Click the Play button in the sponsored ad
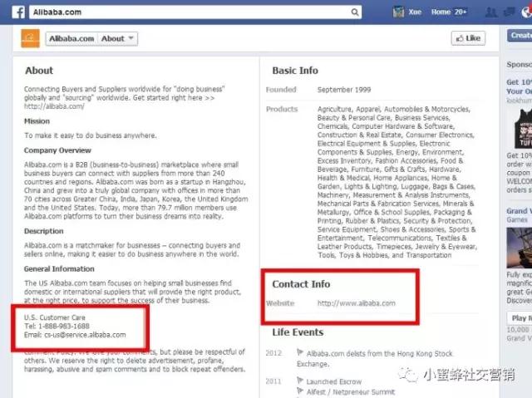532x398 pixels. click(x=520, y=318)
